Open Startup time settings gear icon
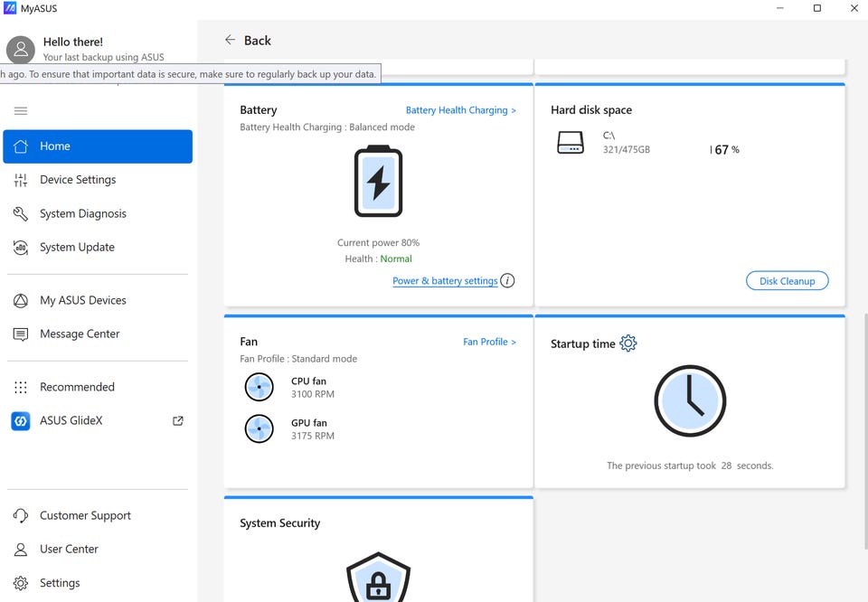The height and width of the screenshot is (602, 868). coord(627,343)
